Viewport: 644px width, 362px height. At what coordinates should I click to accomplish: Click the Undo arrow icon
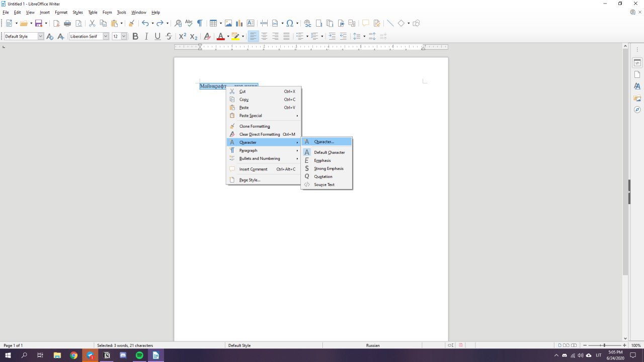pyautogui.click(x=145, y=23)
